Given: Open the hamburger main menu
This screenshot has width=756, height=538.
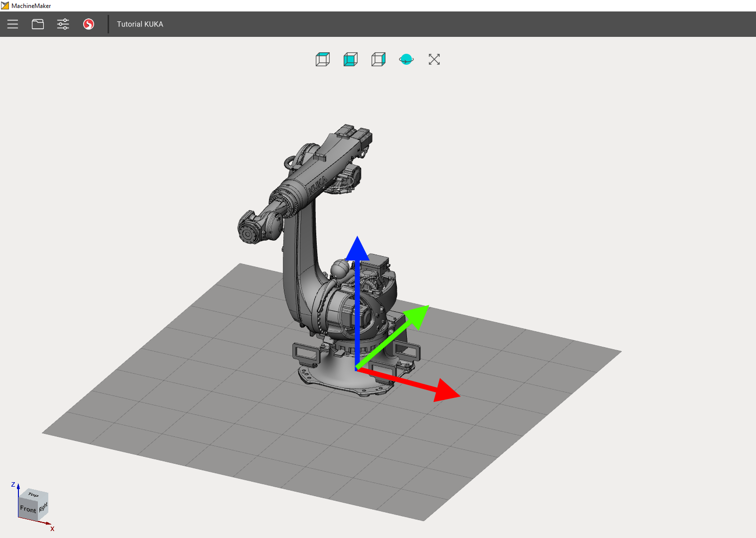Looking at the screenshot, I should 12,24.
